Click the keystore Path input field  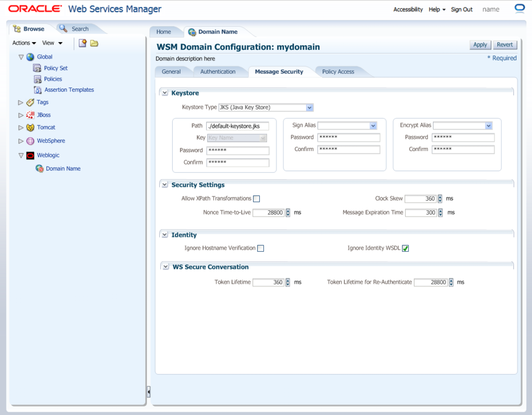[237, 126]
